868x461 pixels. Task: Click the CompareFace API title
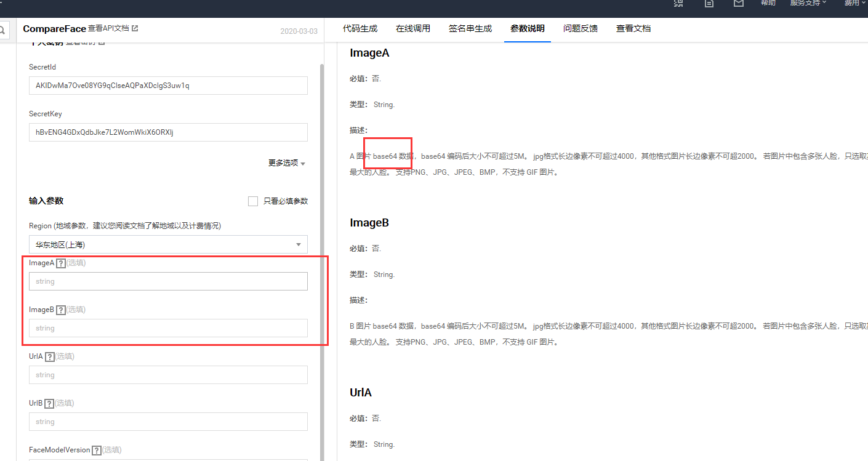pyautogui.click(x=54, y=29)
